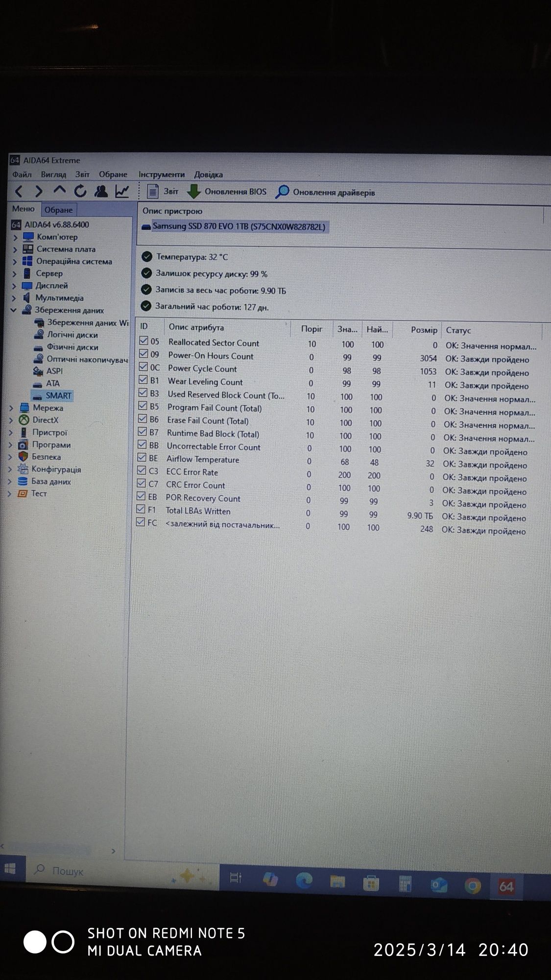Toggle checkbox for Airflow Temperature
This screenshot has width=551, height=980.
142,458
